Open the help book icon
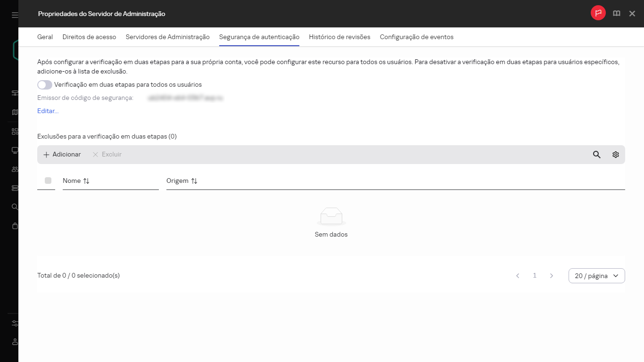 pyautogui.click(x=616, y=14)
